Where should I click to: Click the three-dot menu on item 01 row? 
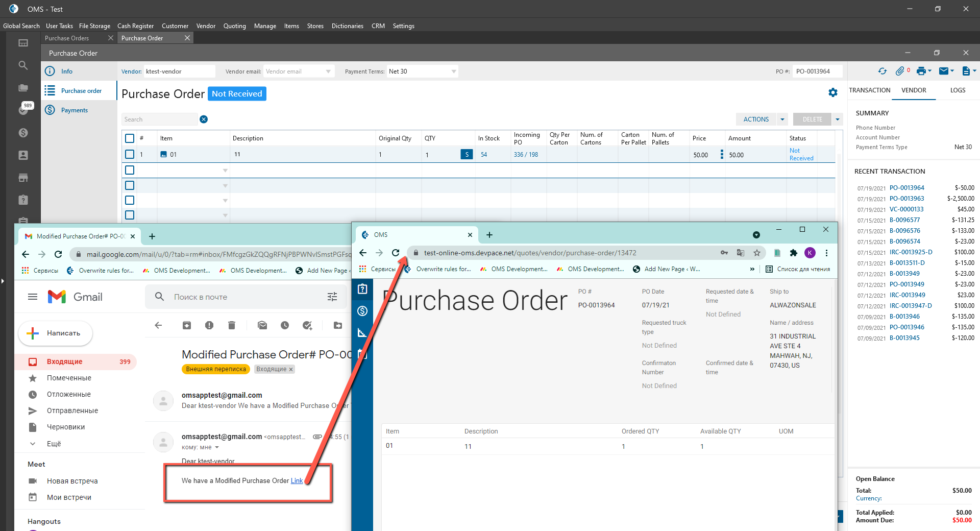tap(722, 154)
